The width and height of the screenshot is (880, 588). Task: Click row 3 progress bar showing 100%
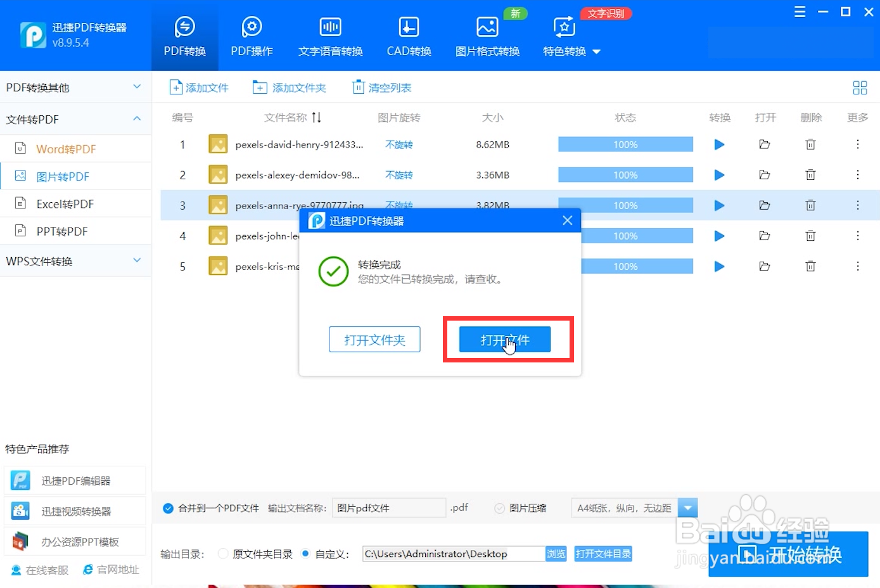tap(625, 205)
